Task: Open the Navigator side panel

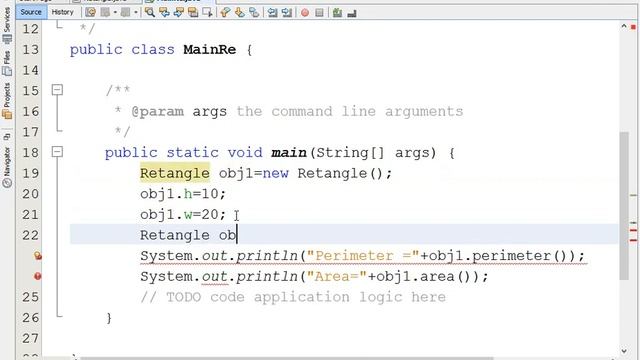Action: (7, 167)
